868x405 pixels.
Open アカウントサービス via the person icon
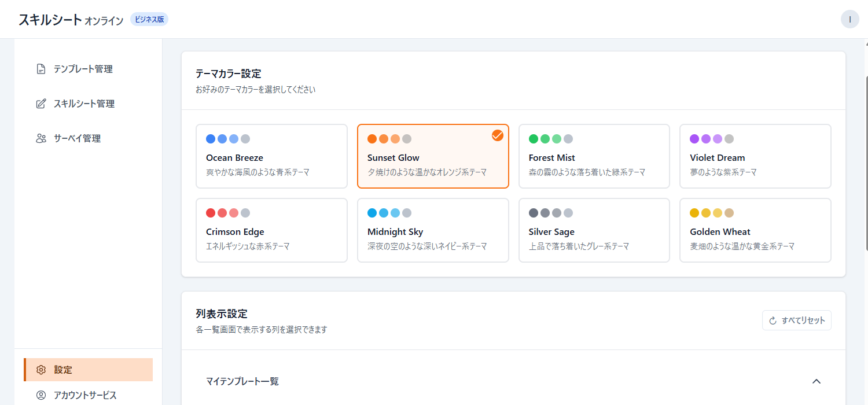(x=41, y=395)
